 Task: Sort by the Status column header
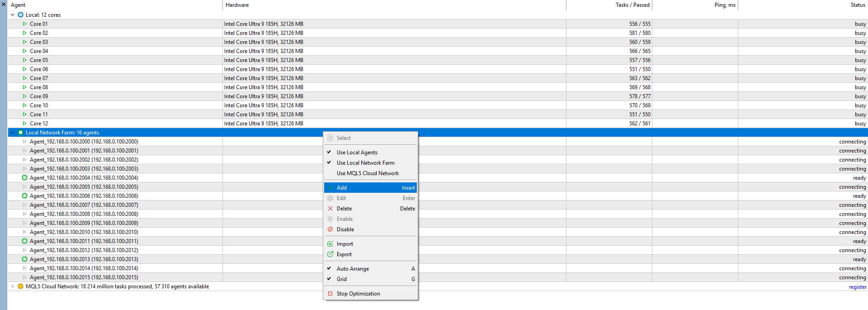tap(803, 5)
